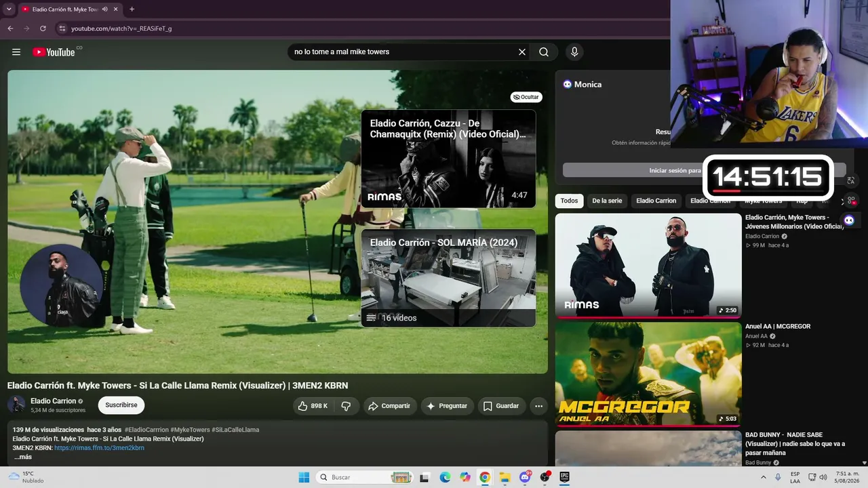Viewport: 868px width, 488px height.
Task: Open Task View on the taskbar
Action: tap(425, 477)
